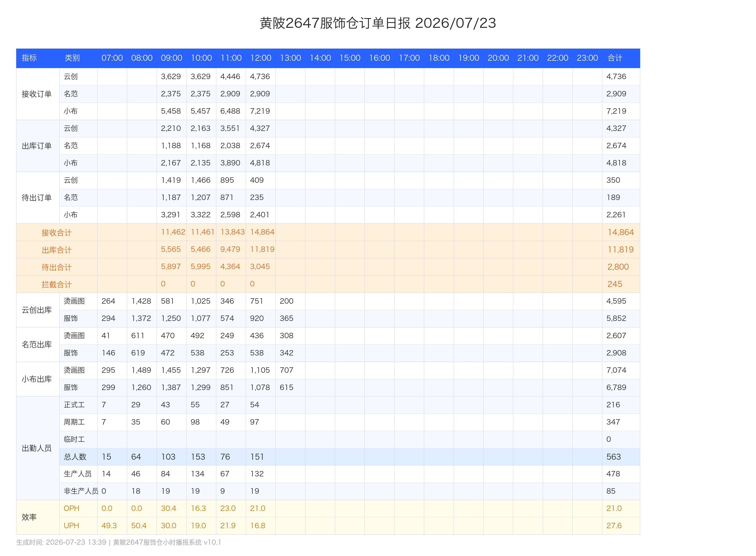
Task: Click the 245 拦截合计 total value
Action: tap(615, 284)
